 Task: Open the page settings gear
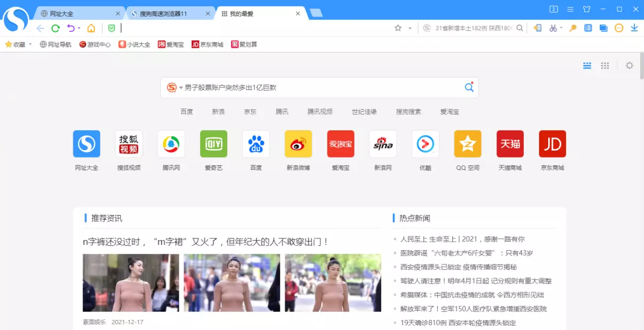click(630, 65)
